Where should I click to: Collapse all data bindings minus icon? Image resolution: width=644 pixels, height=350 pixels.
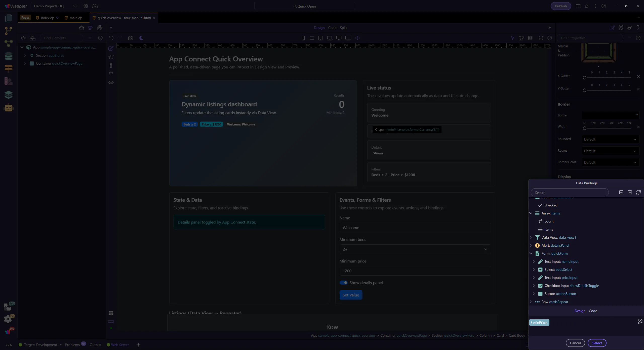point(621,192)
